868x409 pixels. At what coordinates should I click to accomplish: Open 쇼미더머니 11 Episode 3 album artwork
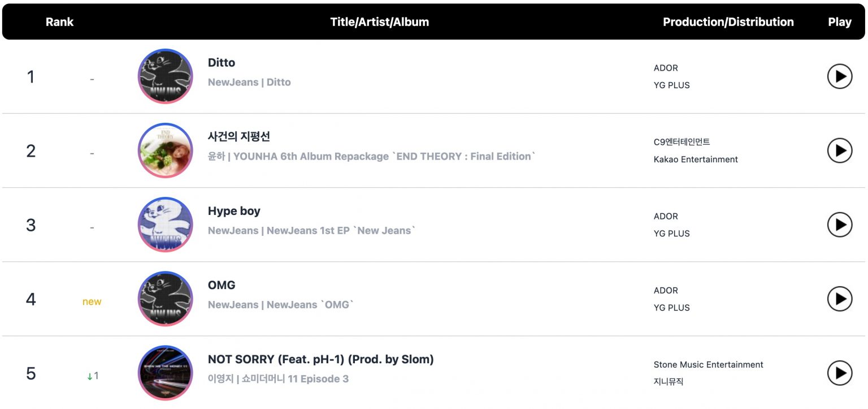(x=165, y=373)
